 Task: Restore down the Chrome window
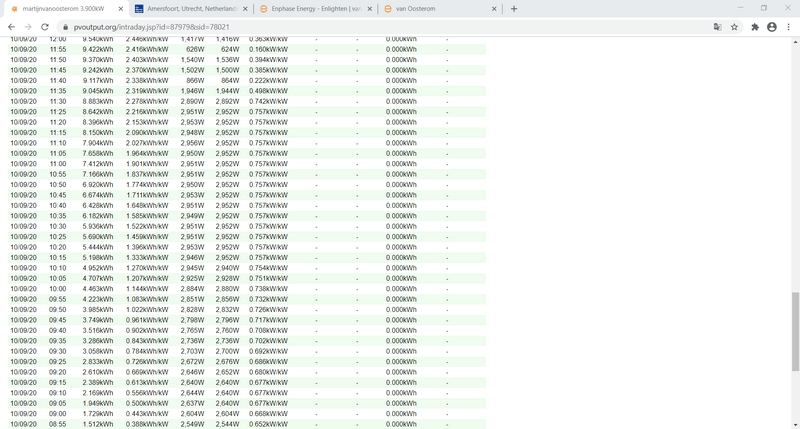tap(764, 8)
